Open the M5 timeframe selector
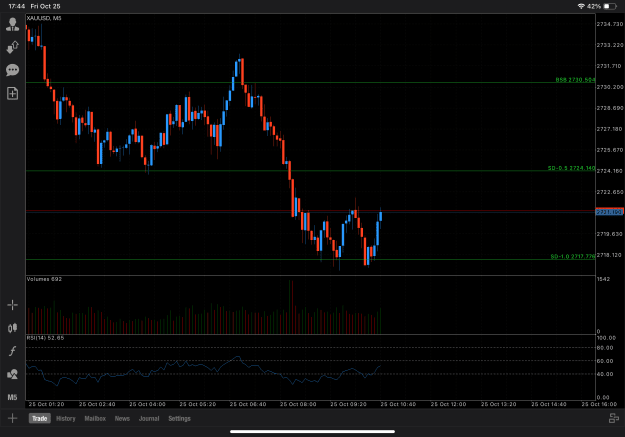The image size is (625, 437). coord(12,397)
